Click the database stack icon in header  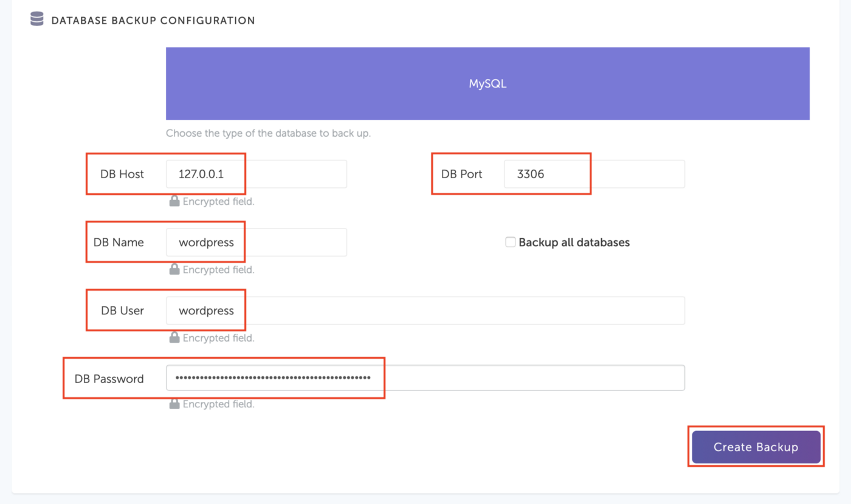click(x=36, y=19)
